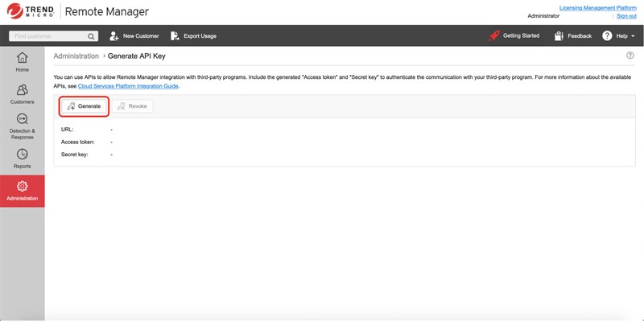Click the Sign out link

[x=625, y=16]
